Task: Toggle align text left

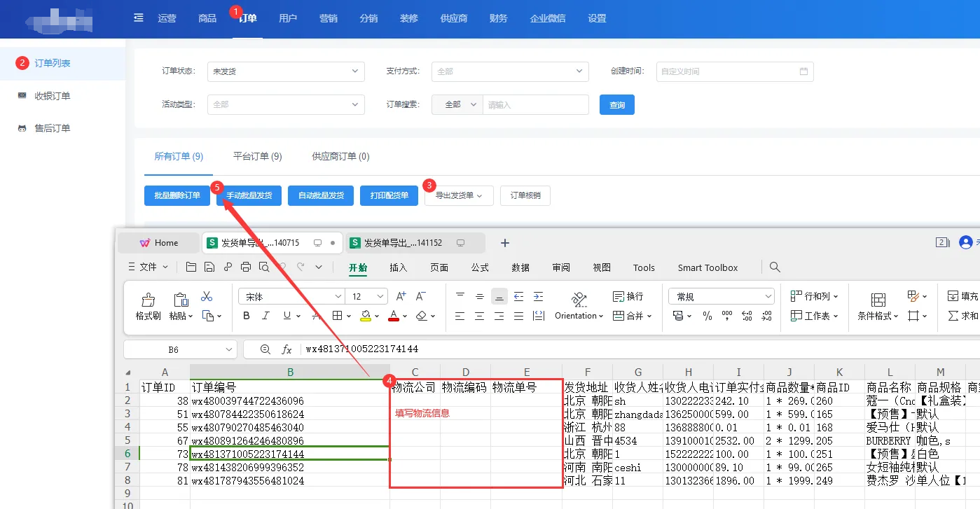Action: tap(460, 316)
